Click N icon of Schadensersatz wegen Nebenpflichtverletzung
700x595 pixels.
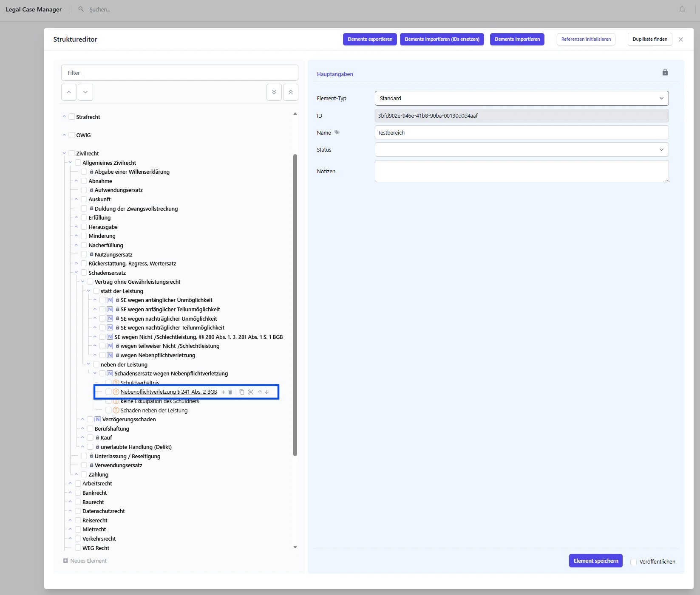coord(110,374)
